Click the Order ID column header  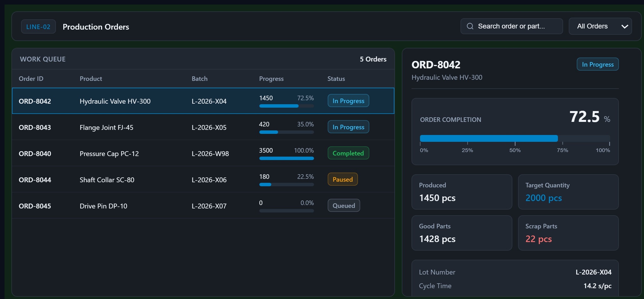coord(31,79)
